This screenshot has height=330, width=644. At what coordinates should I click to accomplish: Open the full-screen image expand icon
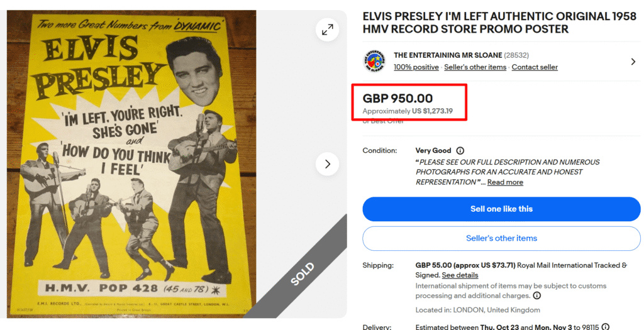pos(328,30)
